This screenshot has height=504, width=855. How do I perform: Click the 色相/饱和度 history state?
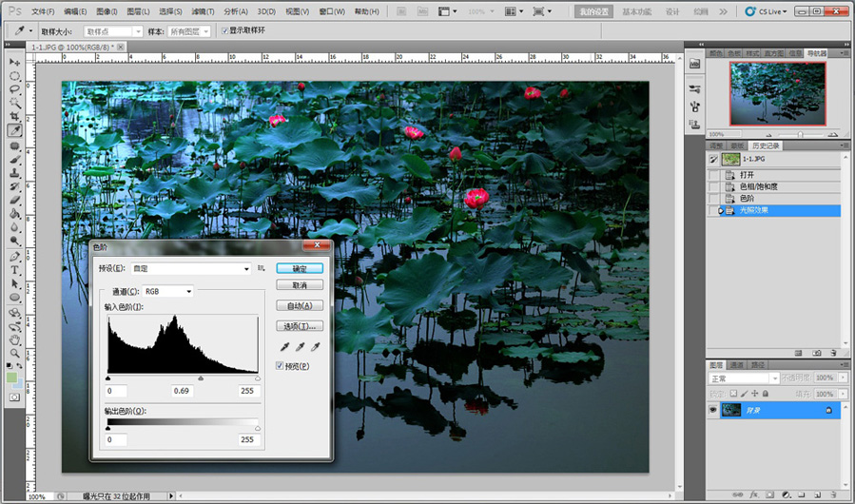point(758,186)
